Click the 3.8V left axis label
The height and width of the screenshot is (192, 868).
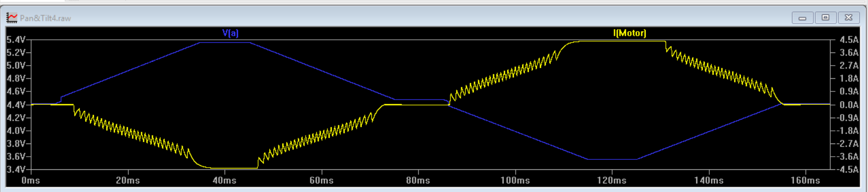[x=16, y=144]
